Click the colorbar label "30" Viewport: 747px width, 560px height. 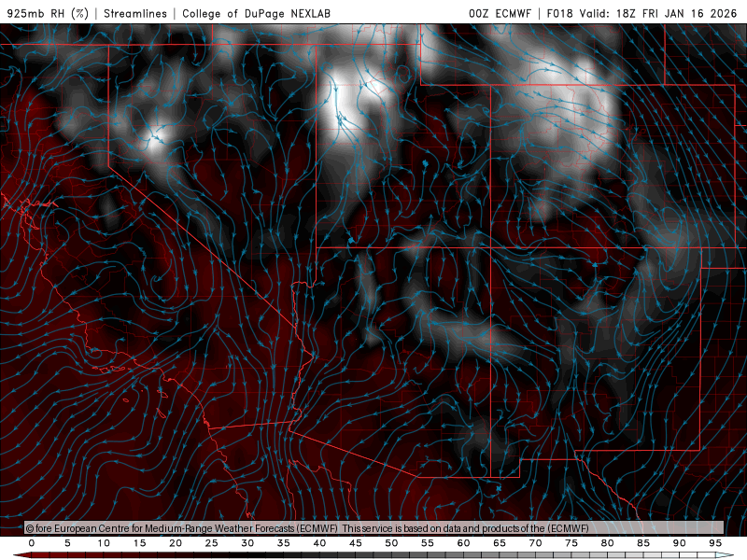point(247,543)
